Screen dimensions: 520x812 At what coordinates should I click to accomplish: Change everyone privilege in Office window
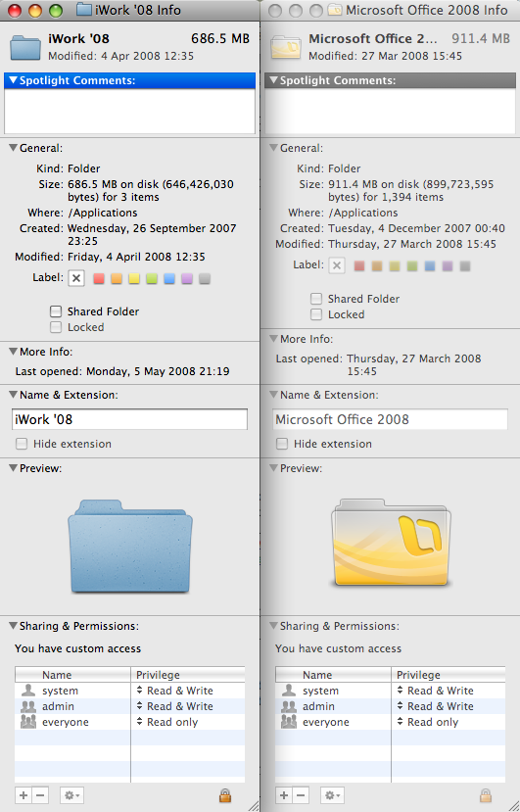[428, 722]
